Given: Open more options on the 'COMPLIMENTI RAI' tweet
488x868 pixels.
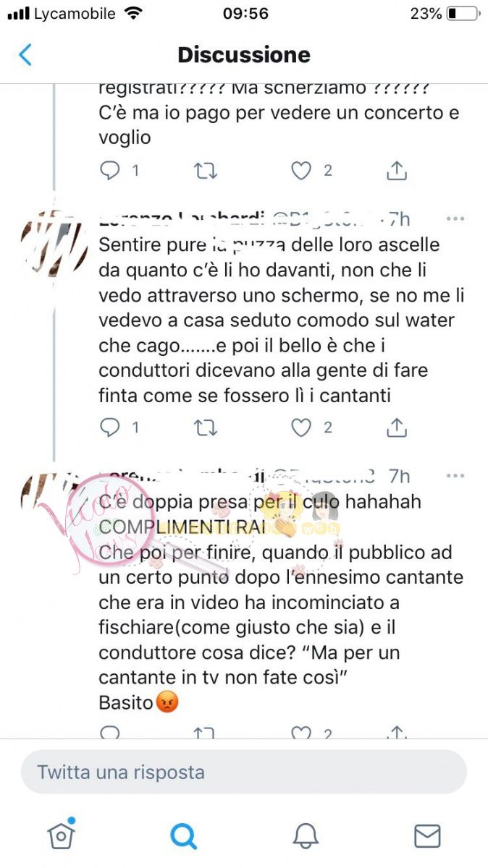Looking at the screenshot, I should pyautogui.click(x=455, y=476).
